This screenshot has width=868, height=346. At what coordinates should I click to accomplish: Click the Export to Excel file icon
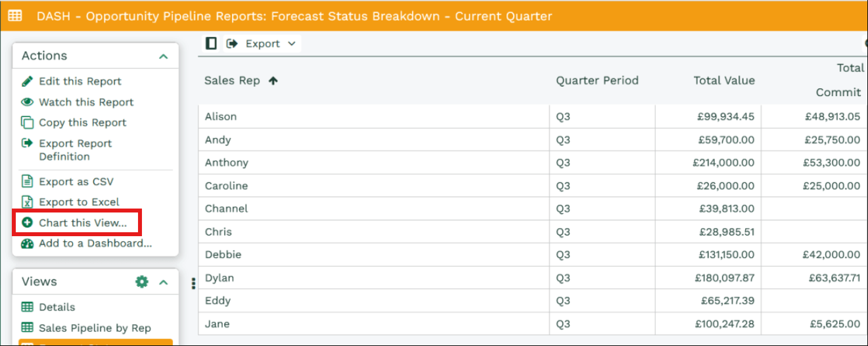[27, 202]
